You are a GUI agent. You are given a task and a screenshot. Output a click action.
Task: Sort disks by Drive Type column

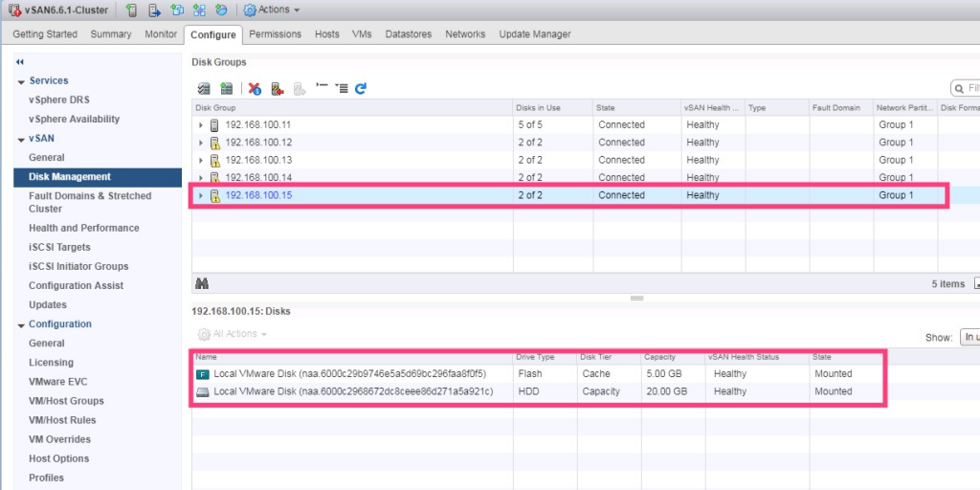(545, 358)
